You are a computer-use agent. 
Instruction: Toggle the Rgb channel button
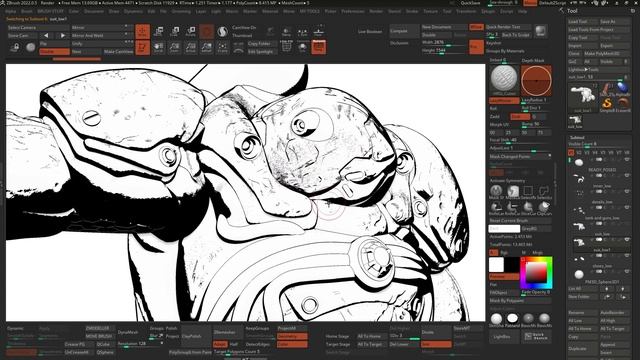click(504, 253)
